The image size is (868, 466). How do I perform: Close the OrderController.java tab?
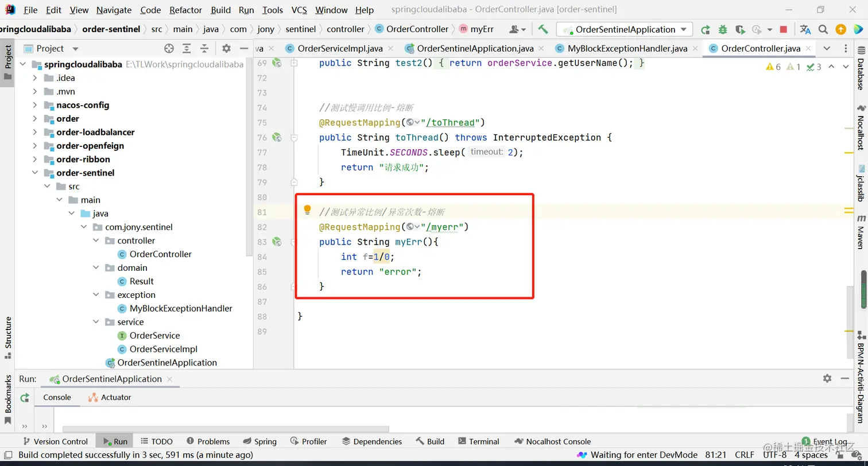(808, 49)
